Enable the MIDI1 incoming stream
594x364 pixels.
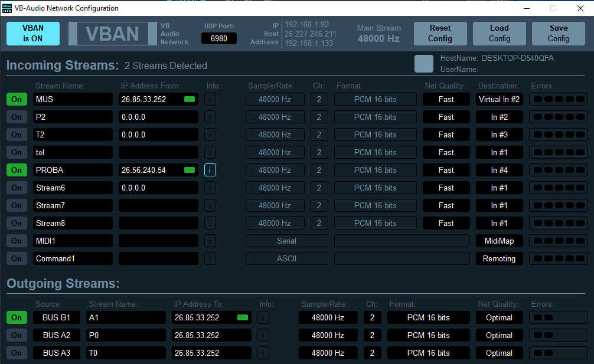point(17,241)
